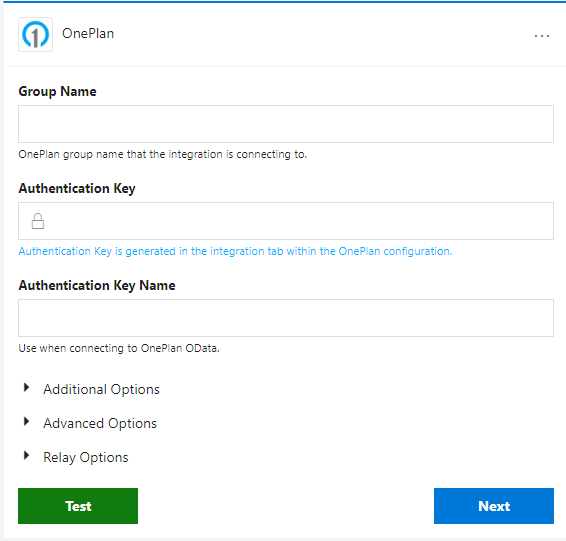566x541 pixels.
Task: Click the Authentication Key heading label
Action: pyautogui.click(x=77, y=188)
